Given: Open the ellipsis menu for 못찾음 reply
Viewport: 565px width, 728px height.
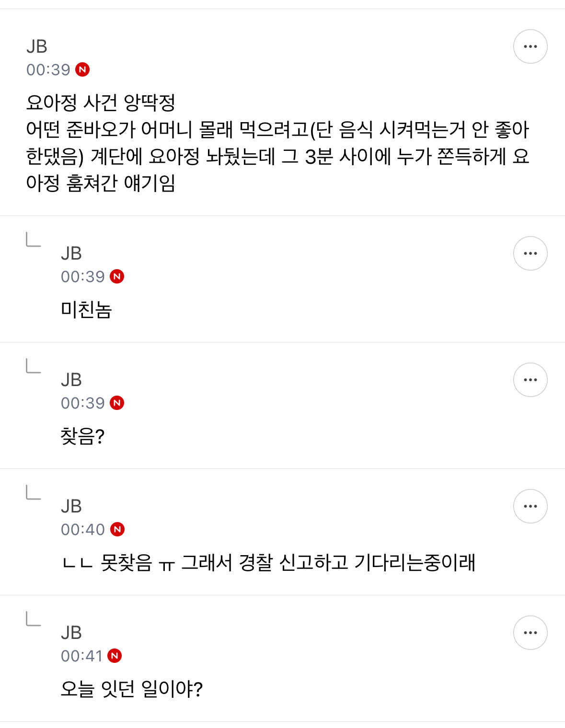Looking at the screenshot, I should click(x=530, y=506).
